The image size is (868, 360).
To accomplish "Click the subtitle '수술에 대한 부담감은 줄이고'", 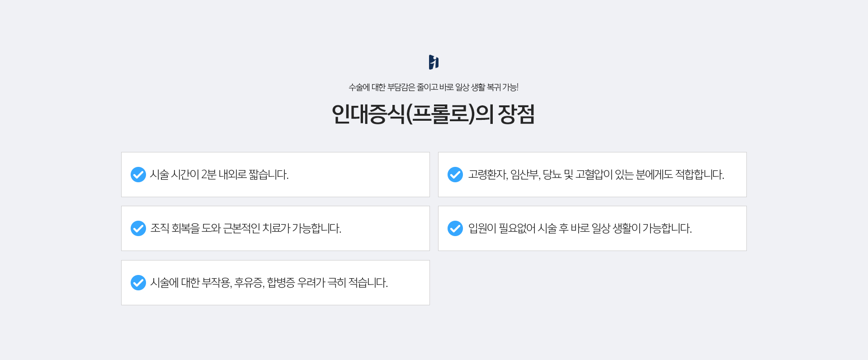I will tap(393, 87).
